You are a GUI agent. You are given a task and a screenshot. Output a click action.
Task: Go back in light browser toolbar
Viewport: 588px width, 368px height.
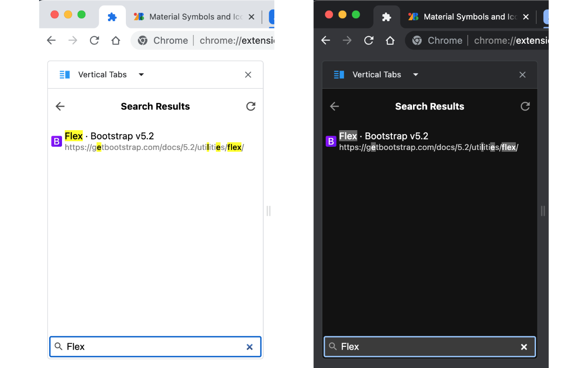[51, 40]
